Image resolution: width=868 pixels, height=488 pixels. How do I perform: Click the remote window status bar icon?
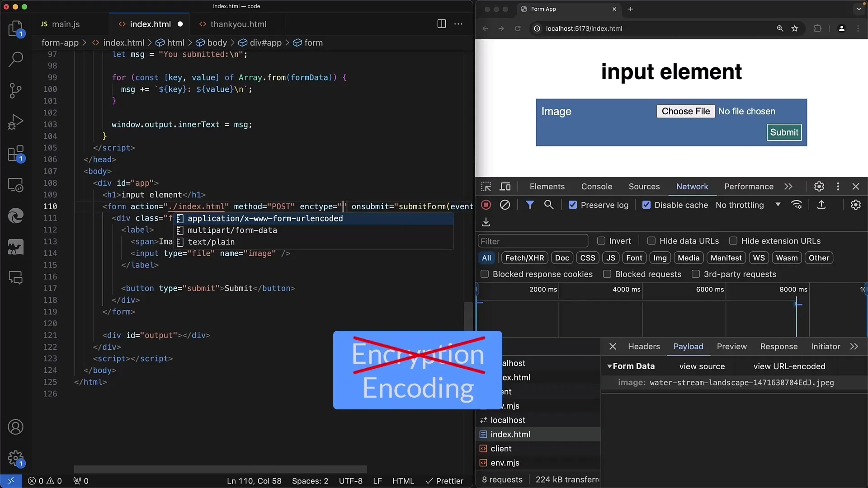pos(11,481)
